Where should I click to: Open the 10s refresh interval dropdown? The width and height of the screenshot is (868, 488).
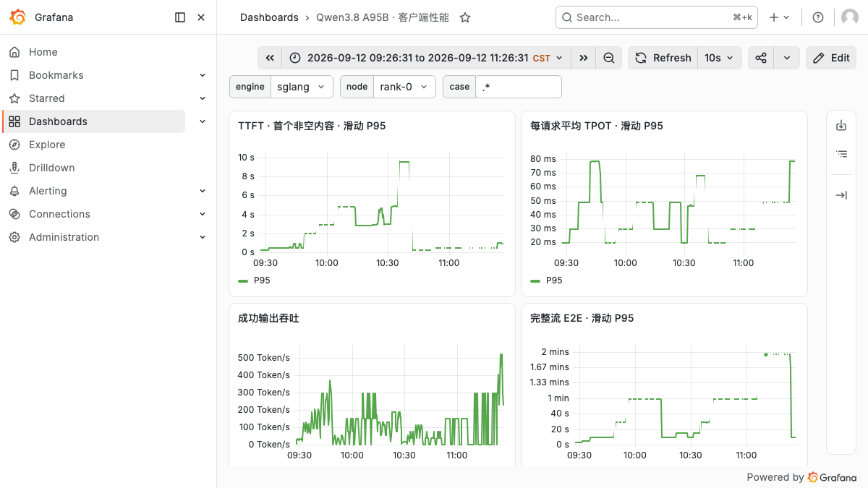[720, 58]
